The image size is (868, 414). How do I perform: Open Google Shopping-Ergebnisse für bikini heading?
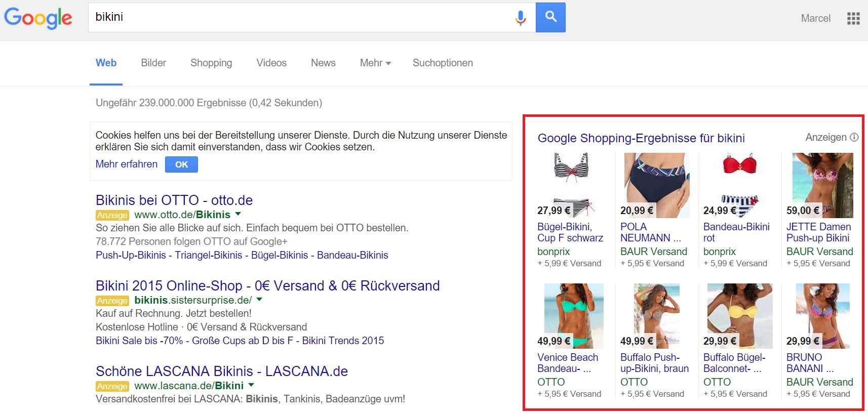tap(641, 138)
